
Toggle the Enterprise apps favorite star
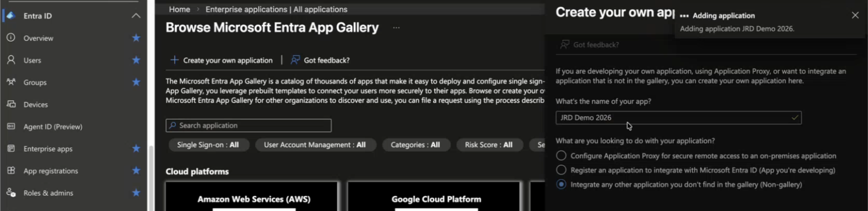[x=136, y=149]
